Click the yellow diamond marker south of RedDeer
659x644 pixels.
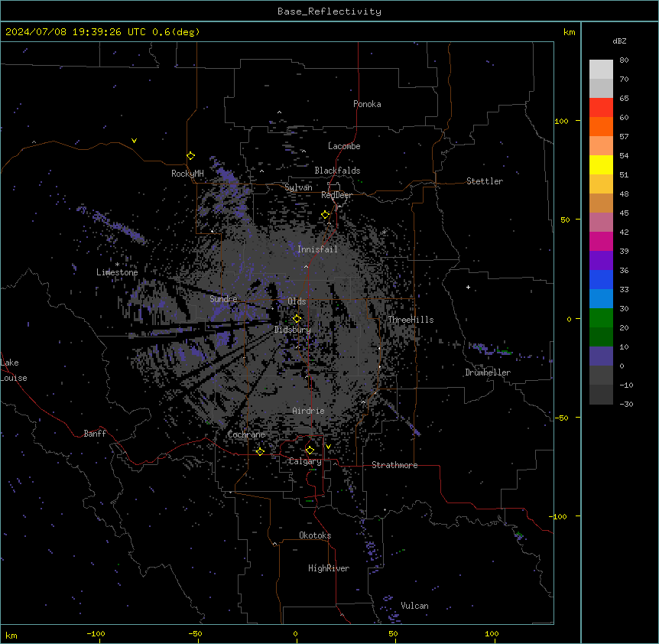point(326,215)
